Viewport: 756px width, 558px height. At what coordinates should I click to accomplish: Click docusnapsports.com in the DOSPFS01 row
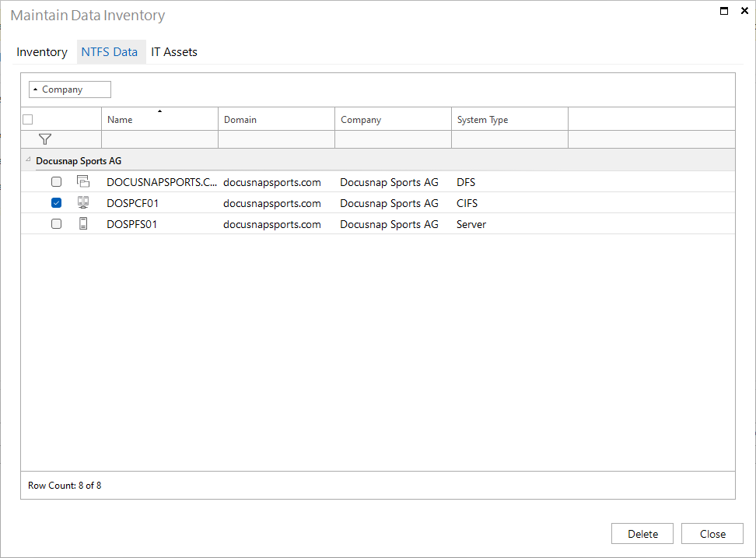pyautogui.click(x=272, y=224)
